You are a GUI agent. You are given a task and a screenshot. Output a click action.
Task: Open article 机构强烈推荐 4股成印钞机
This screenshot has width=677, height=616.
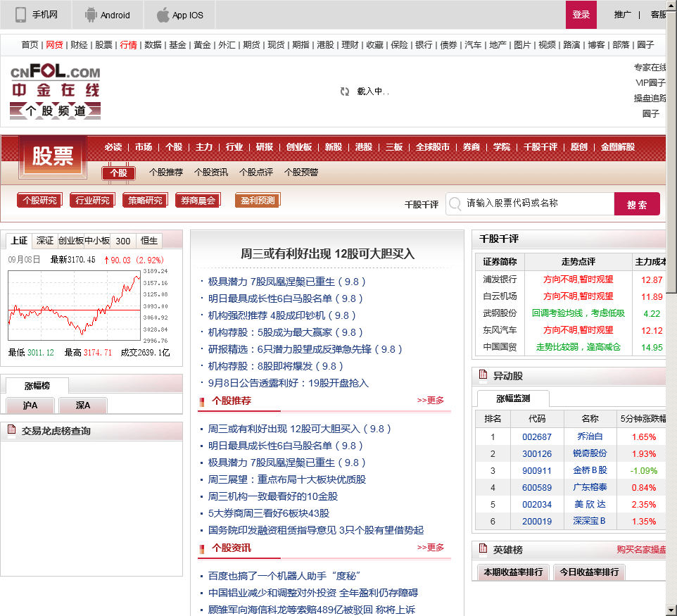pyautogui.click(x=282, y=315)
